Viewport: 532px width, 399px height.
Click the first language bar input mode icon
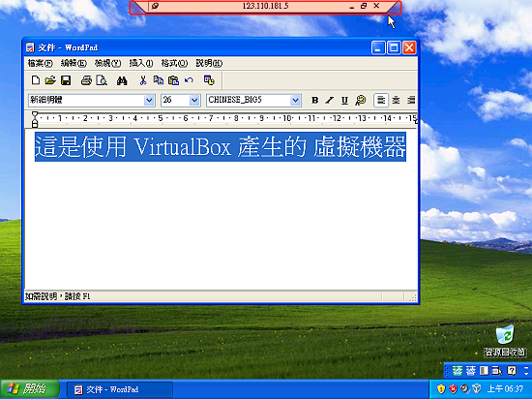pyautogui.click(x=458, y=371)
